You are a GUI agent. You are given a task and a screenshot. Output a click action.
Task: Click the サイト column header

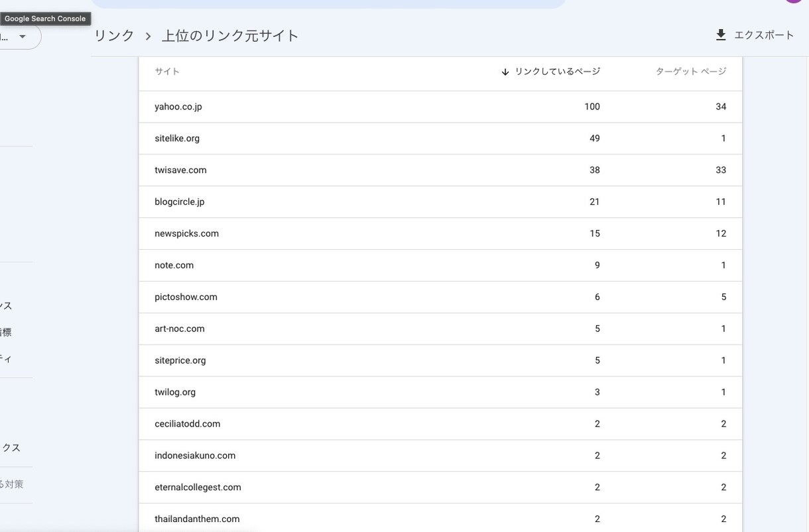(167, 72)
